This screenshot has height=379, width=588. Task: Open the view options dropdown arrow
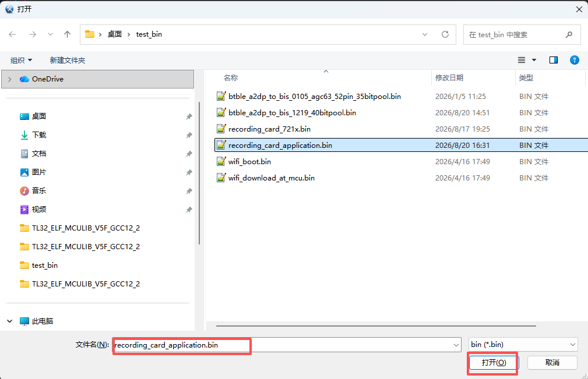pyautogui.click(x=534, y=60)
